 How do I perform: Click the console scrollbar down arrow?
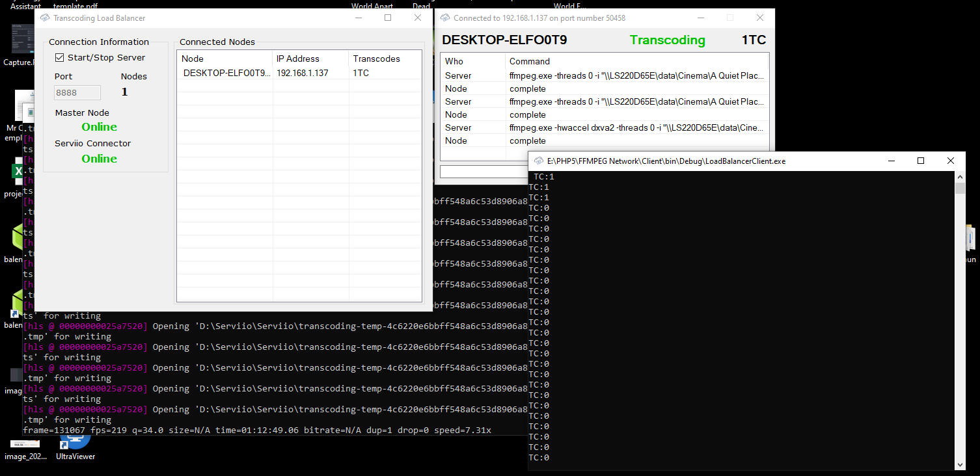pos(960,464)
